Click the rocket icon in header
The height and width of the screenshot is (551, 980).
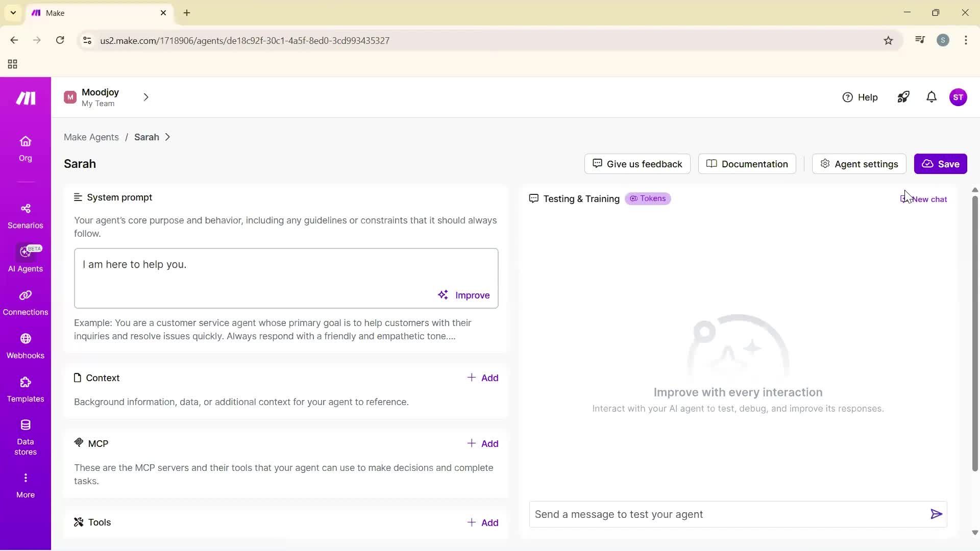click(x=903, y=97)
